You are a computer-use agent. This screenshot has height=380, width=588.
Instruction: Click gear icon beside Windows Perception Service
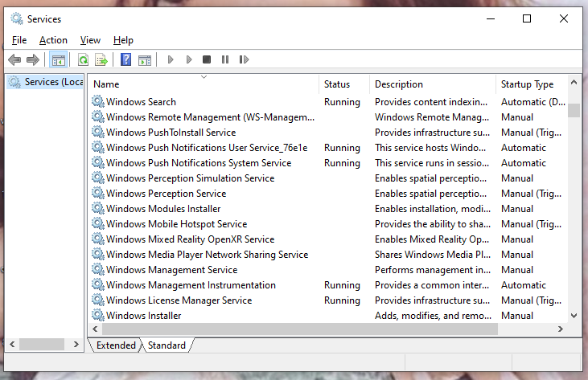click(98, 193)
